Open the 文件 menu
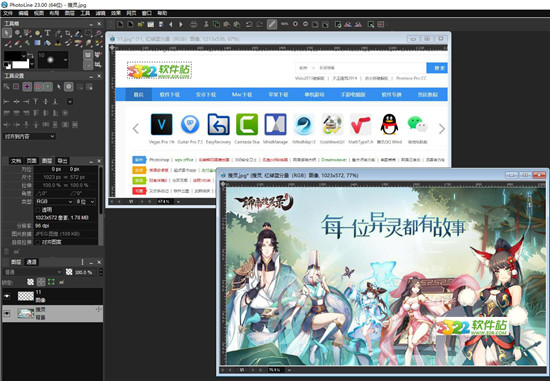Screen dimensions: 550x381 pos(8,13)
